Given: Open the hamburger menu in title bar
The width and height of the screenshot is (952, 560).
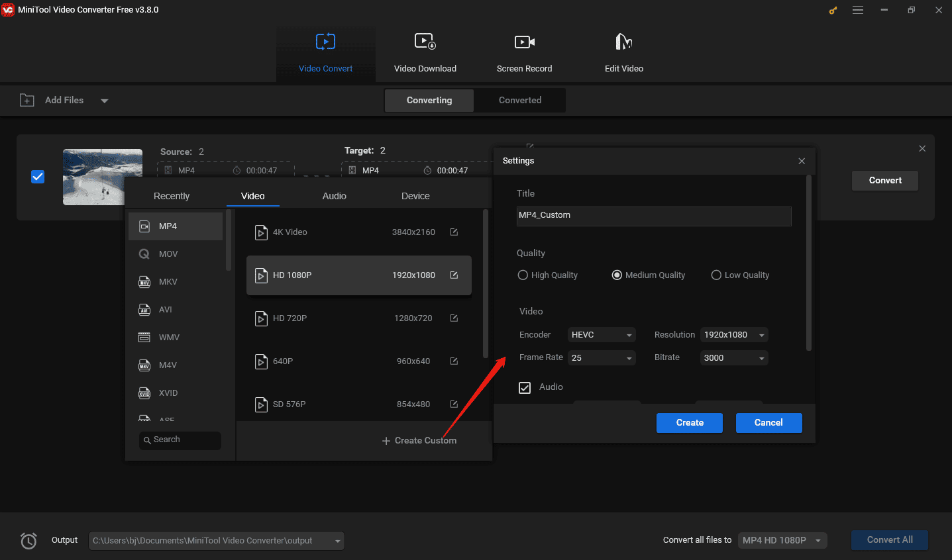Looking at the screenshot, I should [858, 10].
